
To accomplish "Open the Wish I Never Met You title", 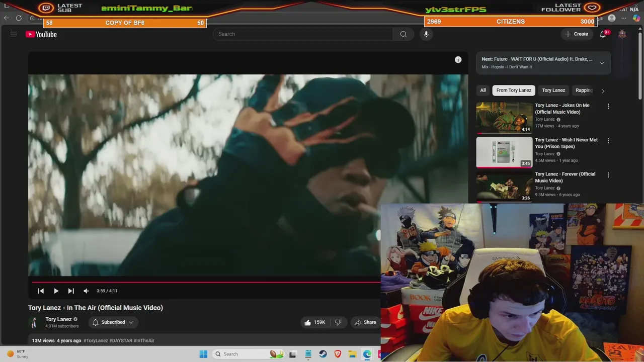I will coord(567,143).
